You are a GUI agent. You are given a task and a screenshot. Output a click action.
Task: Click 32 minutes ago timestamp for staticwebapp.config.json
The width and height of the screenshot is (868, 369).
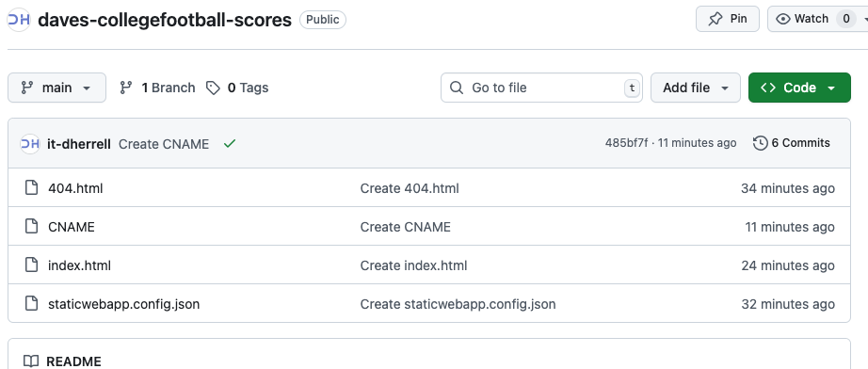[x=788, y=304]
